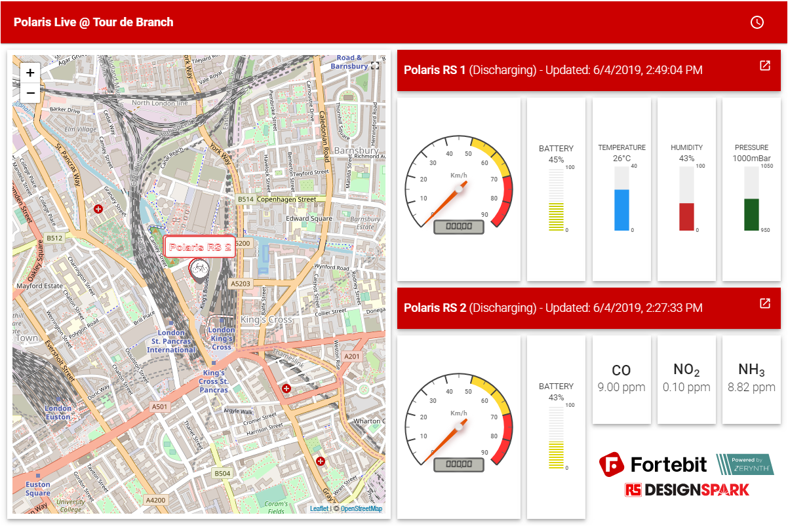Click the HUMIDITY 43% label

click(686, 153)
